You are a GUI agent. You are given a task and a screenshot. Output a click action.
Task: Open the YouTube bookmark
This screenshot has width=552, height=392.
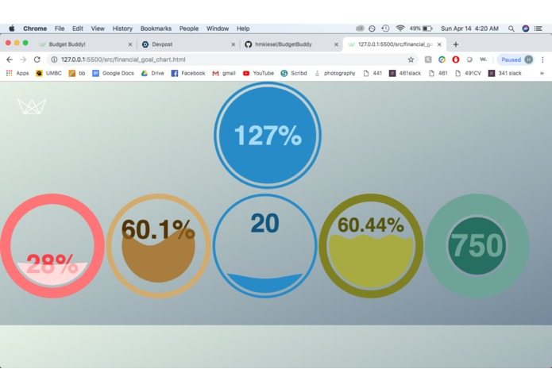(258, 73)
